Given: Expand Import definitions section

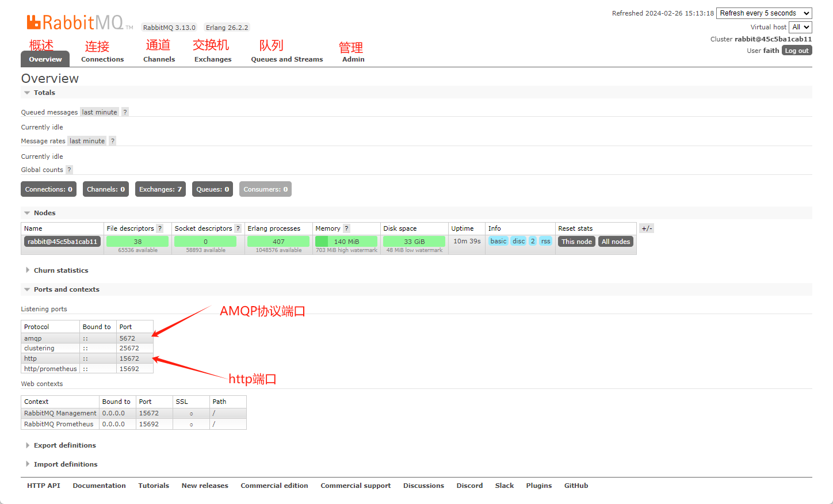Looking at the screenshot, I should click(65, 464).
